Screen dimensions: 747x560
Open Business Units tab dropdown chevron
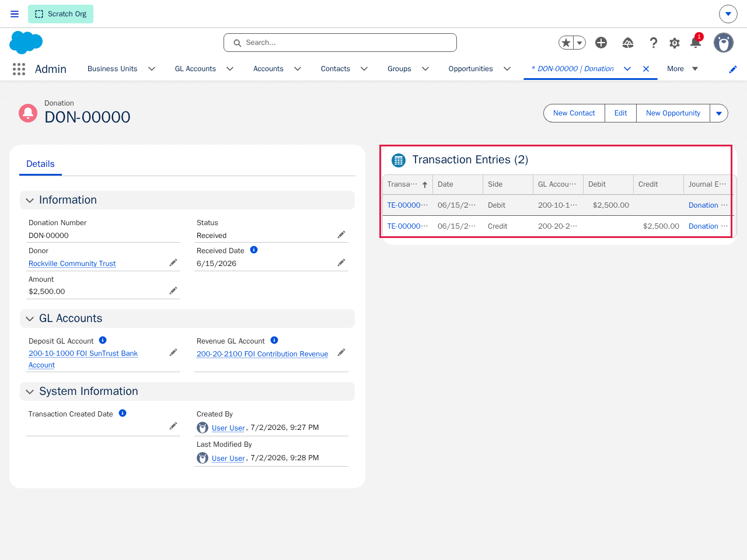click(152, 69)
